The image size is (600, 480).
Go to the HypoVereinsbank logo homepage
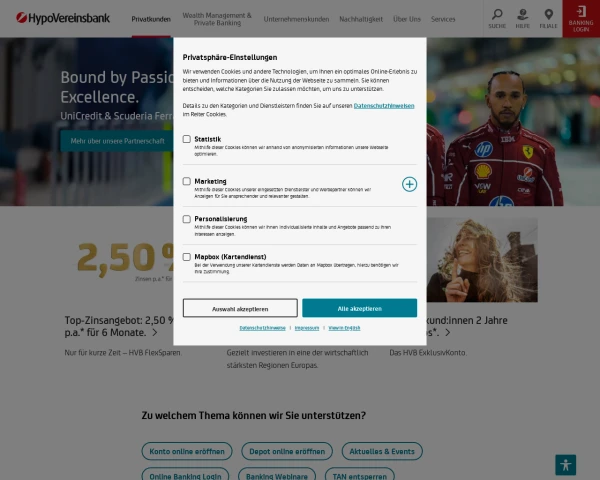point(63,18)
